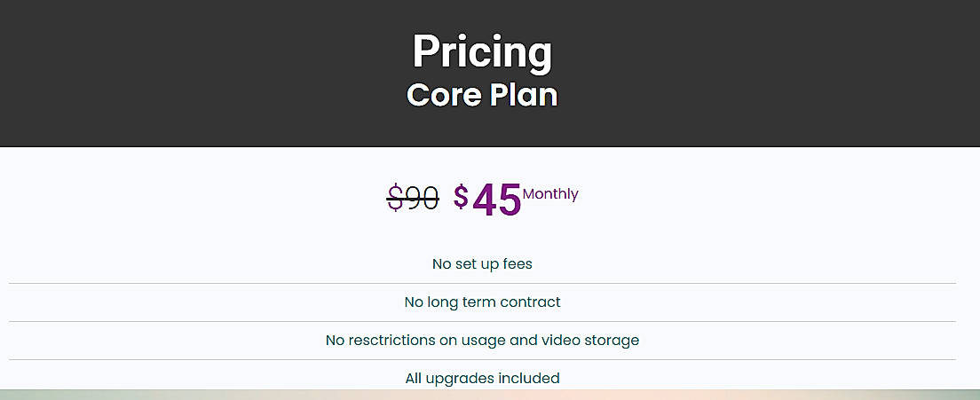Image resolution: width=980 pixels, height=400 pixels.
Task: Select the No long term contract line
Action: click(x=482, y=302)
